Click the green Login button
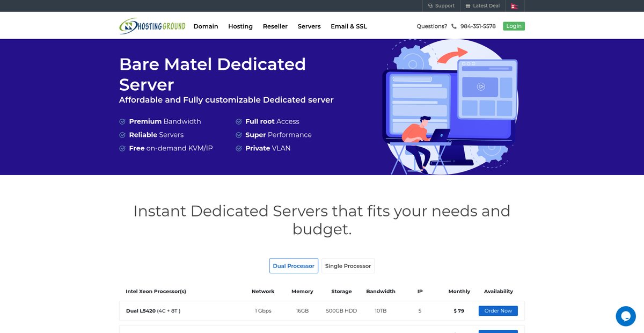The height and width of the screenshot is (333, 644). [x=514, y=26]
